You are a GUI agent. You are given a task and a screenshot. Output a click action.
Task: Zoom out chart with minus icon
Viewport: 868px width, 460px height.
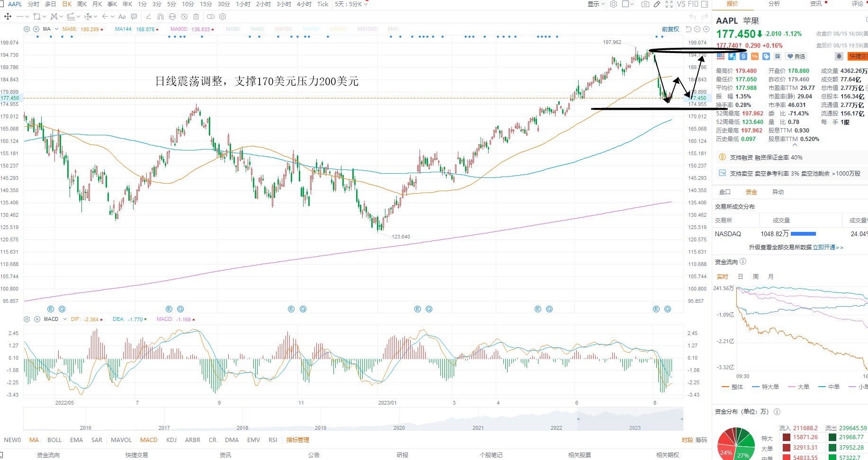697,29
